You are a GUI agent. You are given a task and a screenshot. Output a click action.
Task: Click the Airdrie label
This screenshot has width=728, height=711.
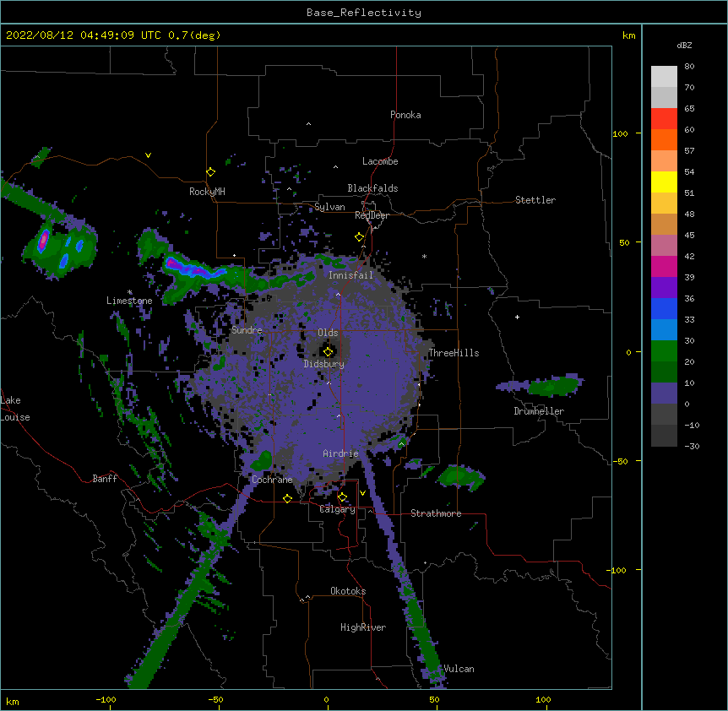(340, 453)
